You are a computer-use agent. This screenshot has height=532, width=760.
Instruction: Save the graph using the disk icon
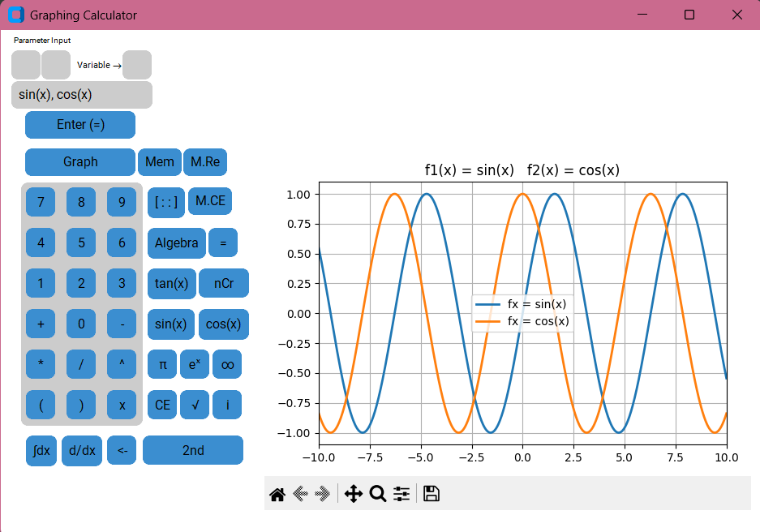coord(431,493)
